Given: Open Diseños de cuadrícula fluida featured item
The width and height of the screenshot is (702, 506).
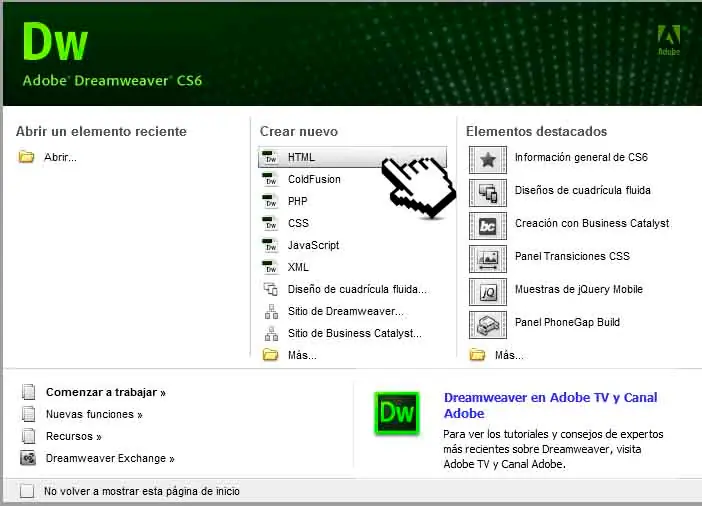Looking at the screenshot, I should (x=582, y=190).
